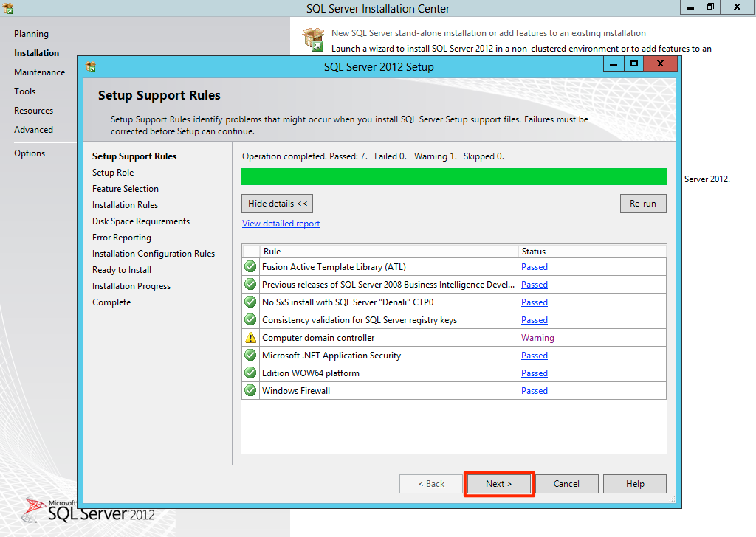Click the Error Reporting wizard step

122,238
